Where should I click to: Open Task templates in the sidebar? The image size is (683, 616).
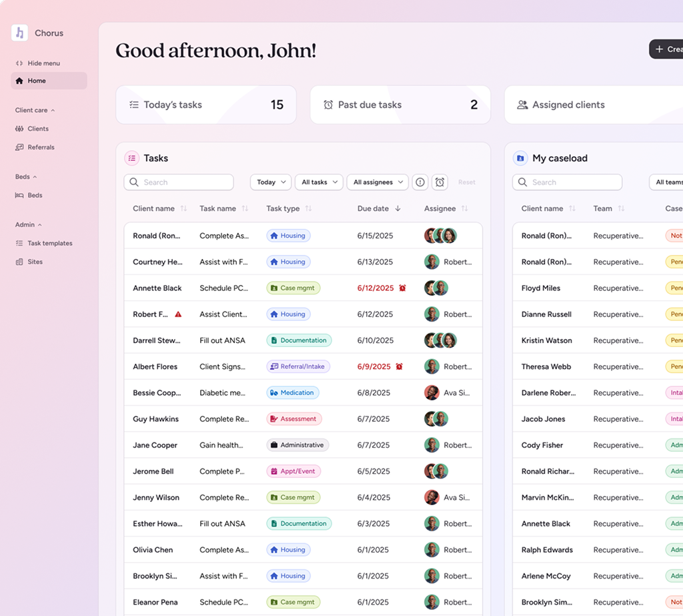click(x=44, y=243)
